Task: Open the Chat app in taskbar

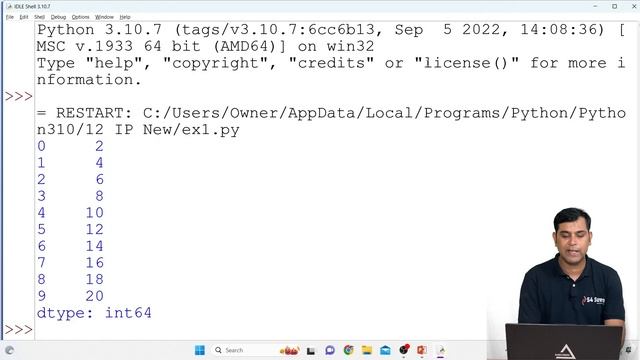Action: [x=330, y=350]
